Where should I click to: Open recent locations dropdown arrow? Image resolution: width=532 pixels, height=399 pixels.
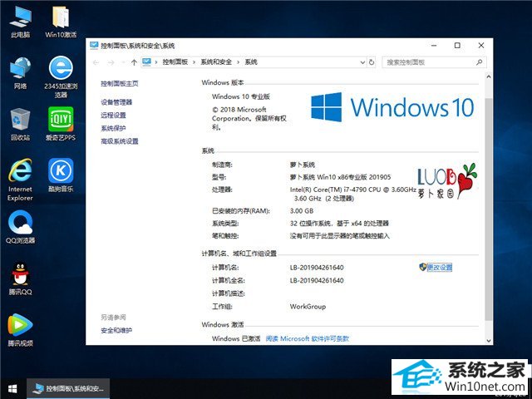point(124,62)
